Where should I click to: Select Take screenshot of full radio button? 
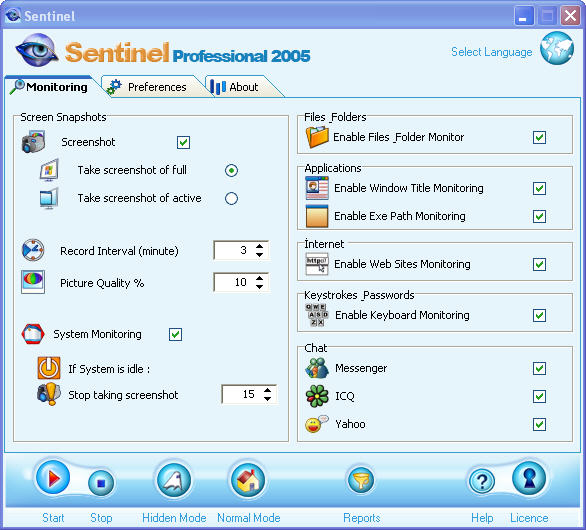(231, 170)
